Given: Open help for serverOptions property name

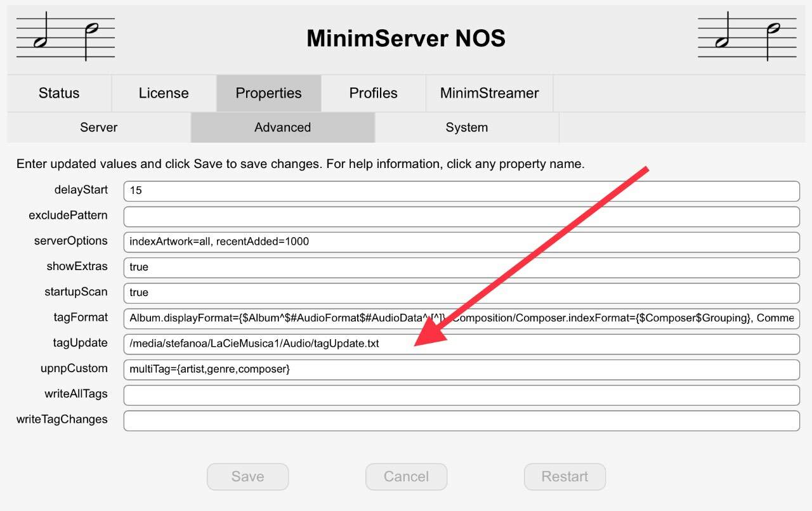Looking at the screenshot, I should coord(71,241).
